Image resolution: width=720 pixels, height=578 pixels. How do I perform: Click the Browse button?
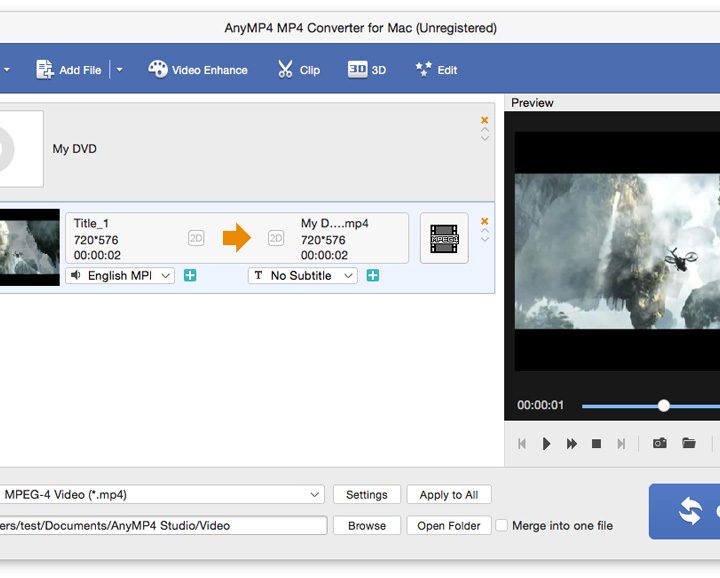click(x=367, y=525)
